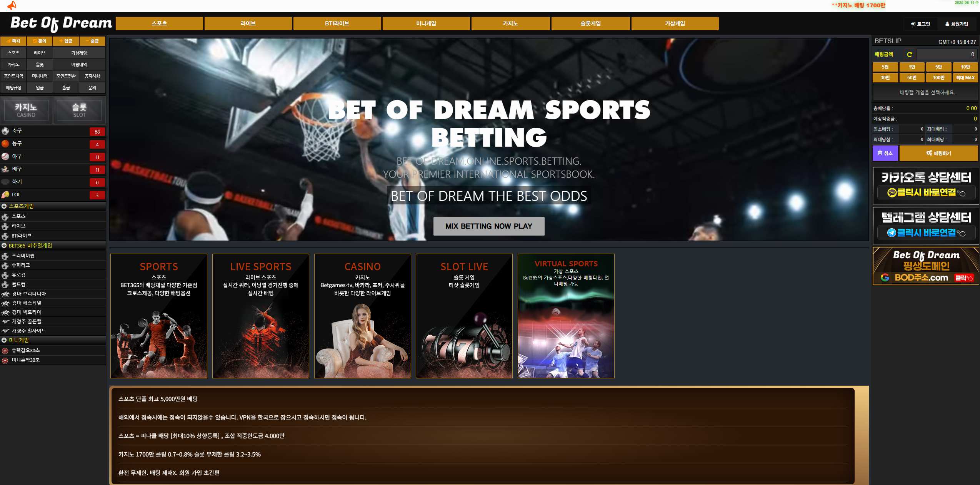Screen dimensions: 980x485
Task: Open the 평생도메인 BOD주소.com banner
Action: [926, 266]
